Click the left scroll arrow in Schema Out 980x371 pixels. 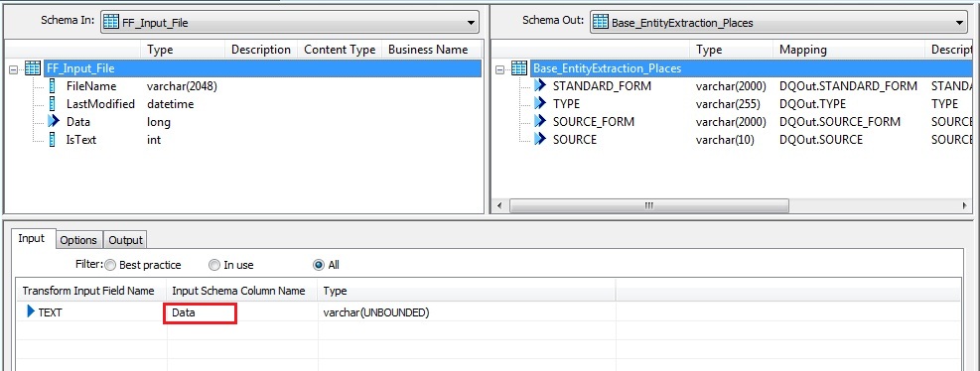tap(499, 205)
